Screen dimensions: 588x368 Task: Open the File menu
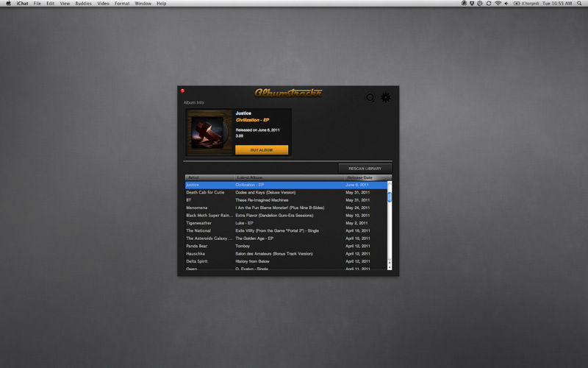(x=37, y=4)
